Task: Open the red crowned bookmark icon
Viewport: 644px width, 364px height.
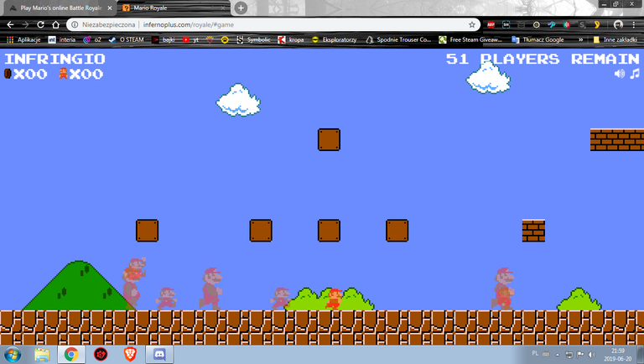Action: pos(210,39)
